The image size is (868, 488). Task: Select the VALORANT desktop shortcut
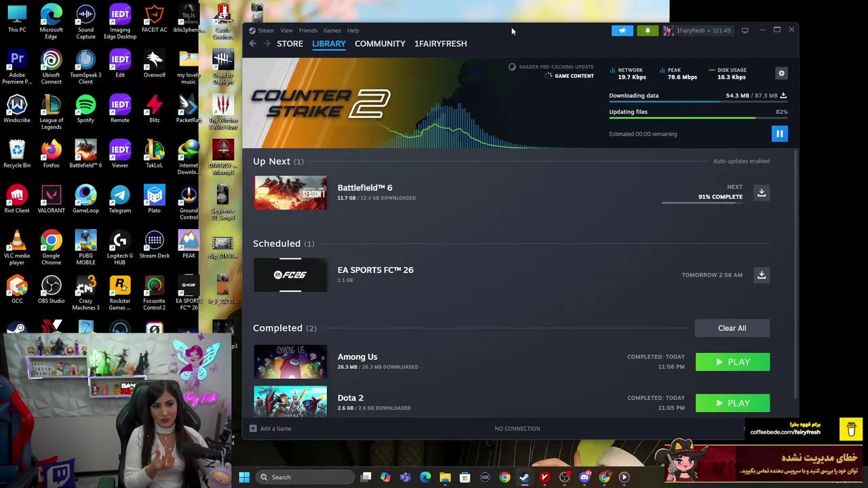point(51,200)
